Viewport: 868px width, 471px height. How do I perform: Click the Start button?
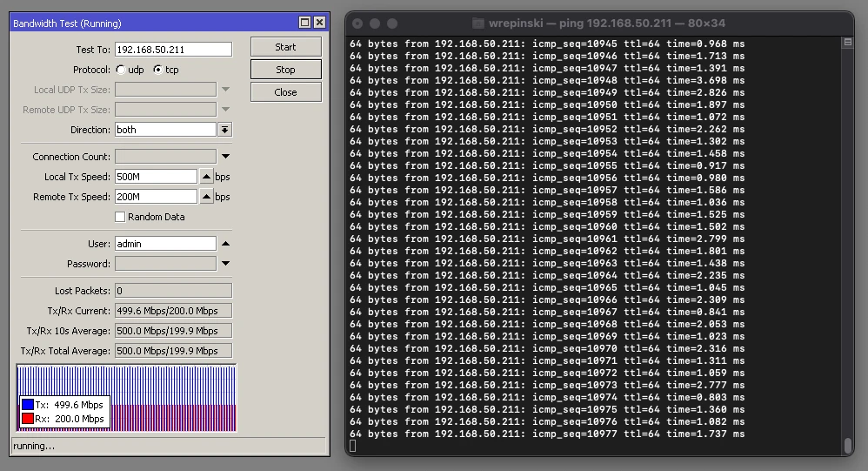click(x=285, y=47)
